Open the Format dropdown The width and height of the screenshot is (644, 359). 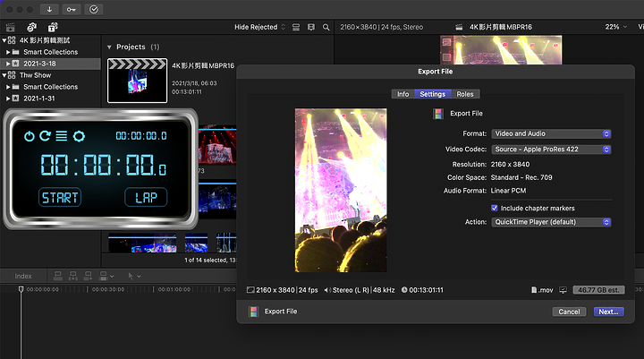[x=551, y=133]
